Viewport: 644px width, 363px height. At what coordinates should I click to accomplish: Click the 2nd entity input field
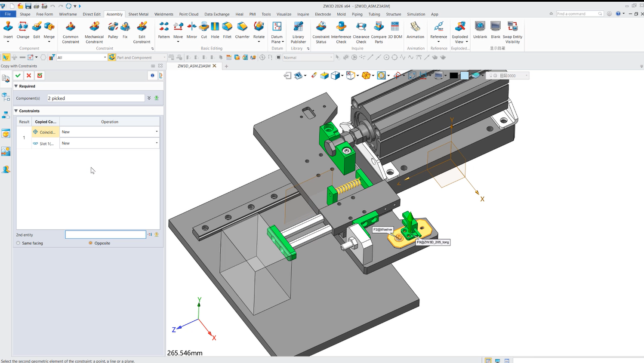coord(105,234)
